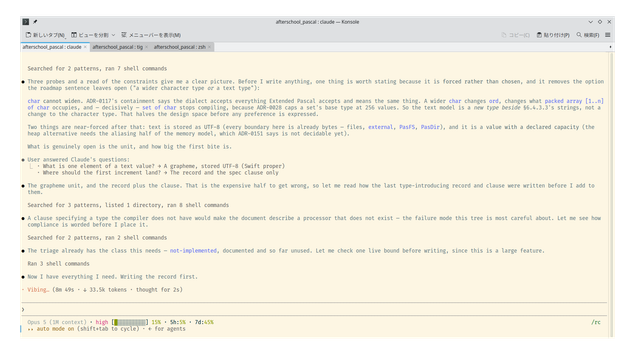
Task: Click the prompt input line
Action: 314,309
